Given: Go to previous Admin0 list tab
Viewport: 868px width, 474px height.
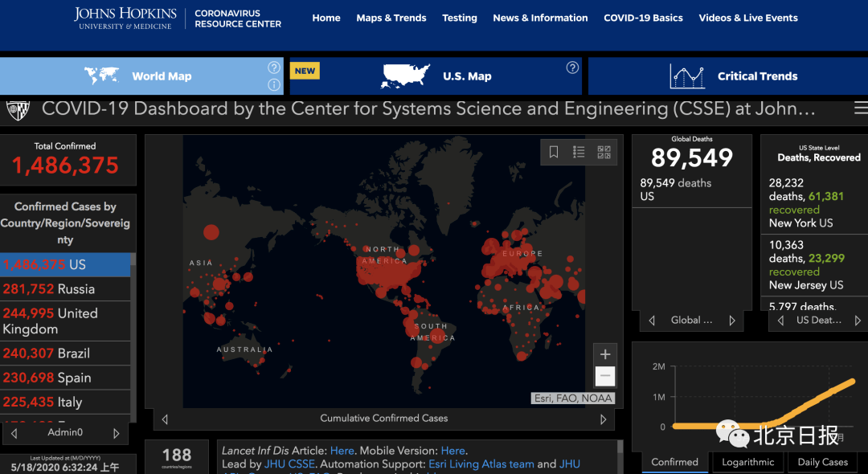Looking at the screenshot, I should click(14, 434).
